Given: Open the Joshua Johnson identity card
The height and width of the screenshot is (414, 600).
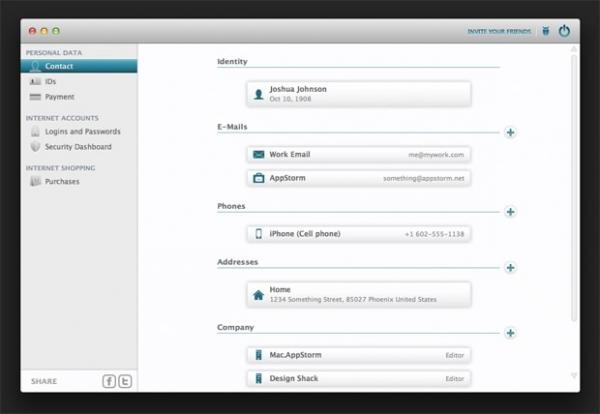Looking at the screenshot, I should point(359,94).
